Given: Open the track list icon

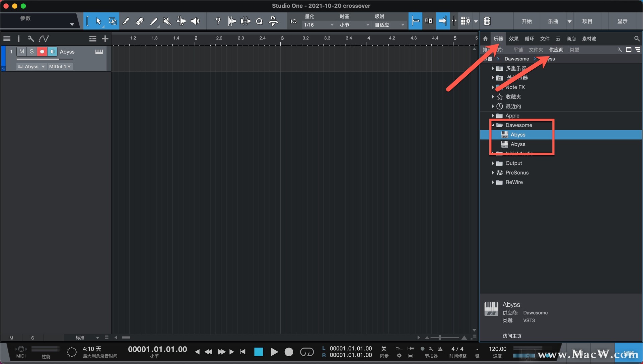Looking at the screenshot, I should click(7, 39).
